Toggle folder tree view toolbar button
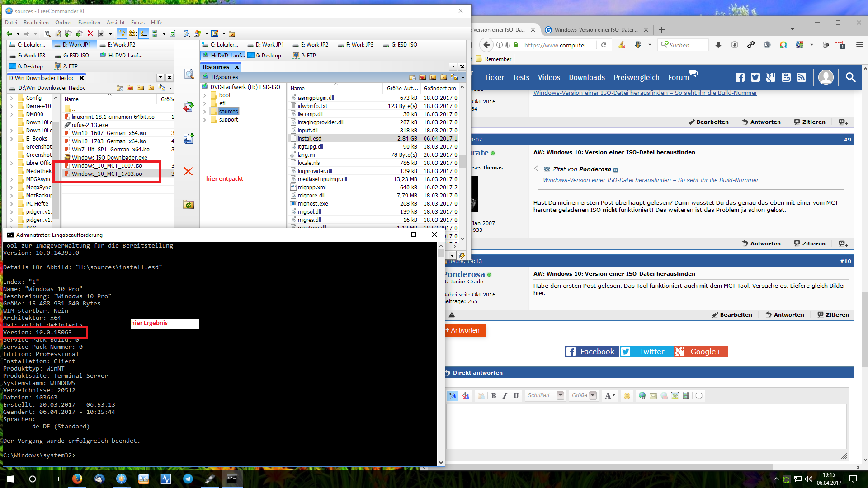Viewport: 868px width, 488px height. 122,33
